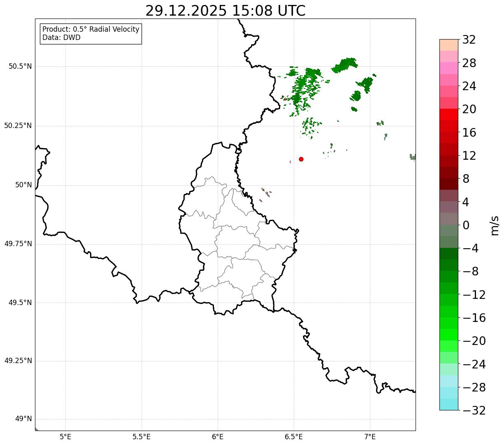
Task: Click the colorbar tick label "−24"
Action: coord(474,364)
